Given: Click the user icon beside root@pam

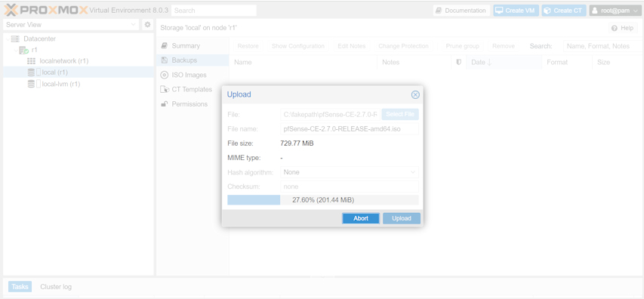Looking at the screenshot, I should [x=595, y=11].
